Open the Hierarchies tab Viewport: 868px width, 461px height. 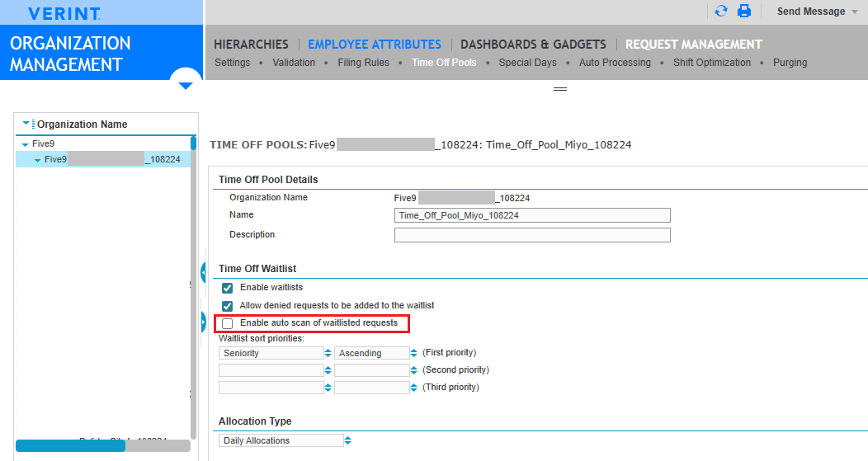tap(252, 45)
